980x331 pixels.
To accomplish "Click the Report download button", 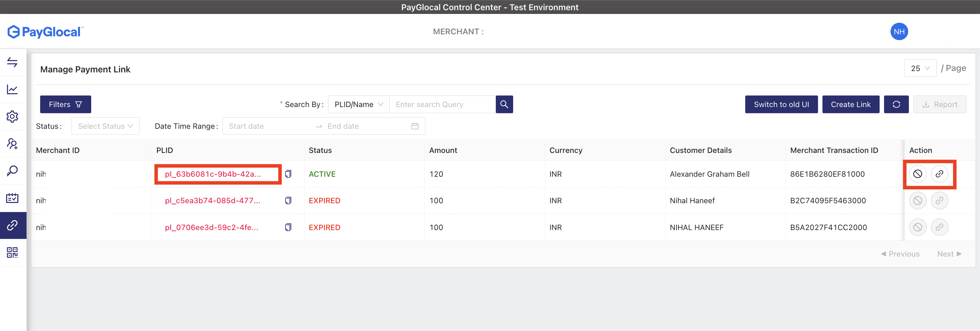I will click(x=939, y=104).
